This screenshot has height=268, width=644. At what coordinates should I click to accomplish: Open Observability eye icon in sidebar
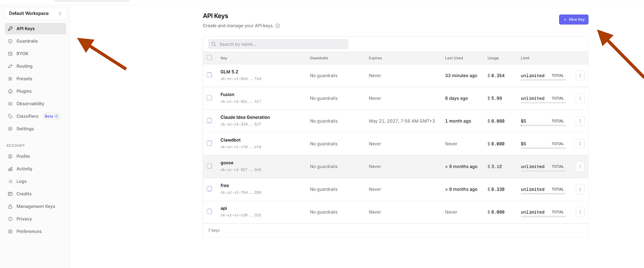click(11, 104)
